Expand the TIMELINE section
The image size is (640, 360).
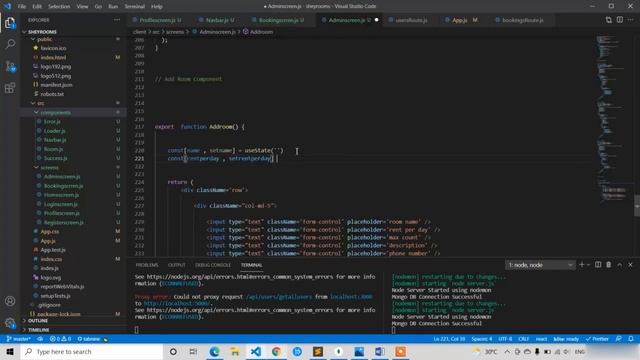tap(38, 330)
